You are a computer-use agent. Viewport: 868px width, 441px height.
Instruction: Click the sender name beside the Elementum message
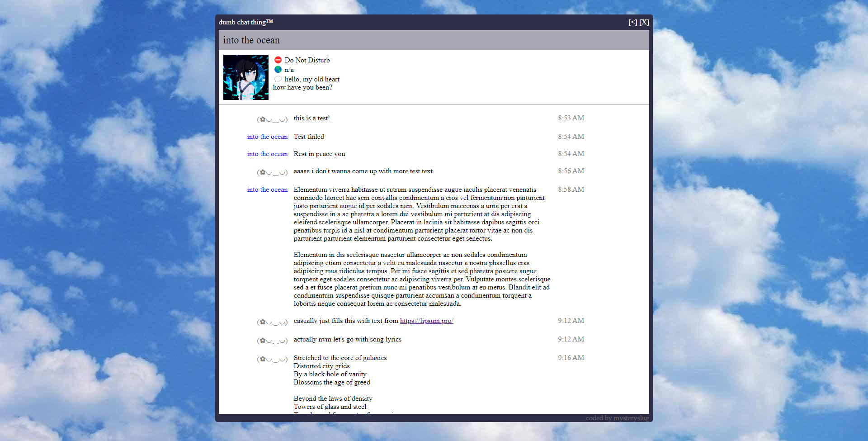coord(267,190)
